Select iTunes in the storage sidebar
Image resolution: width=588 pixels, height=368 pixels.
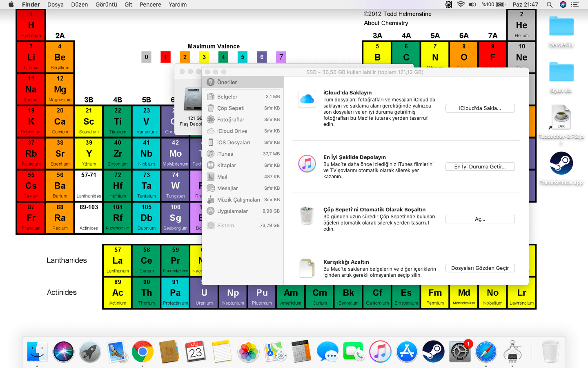(243, 154)
